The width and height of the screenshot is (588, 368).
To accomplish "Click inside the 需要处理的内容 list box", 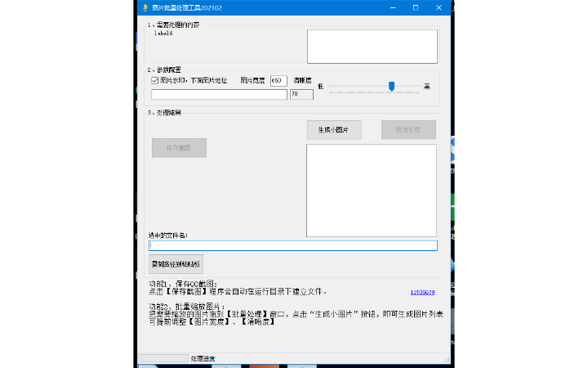I will [372, 47].
